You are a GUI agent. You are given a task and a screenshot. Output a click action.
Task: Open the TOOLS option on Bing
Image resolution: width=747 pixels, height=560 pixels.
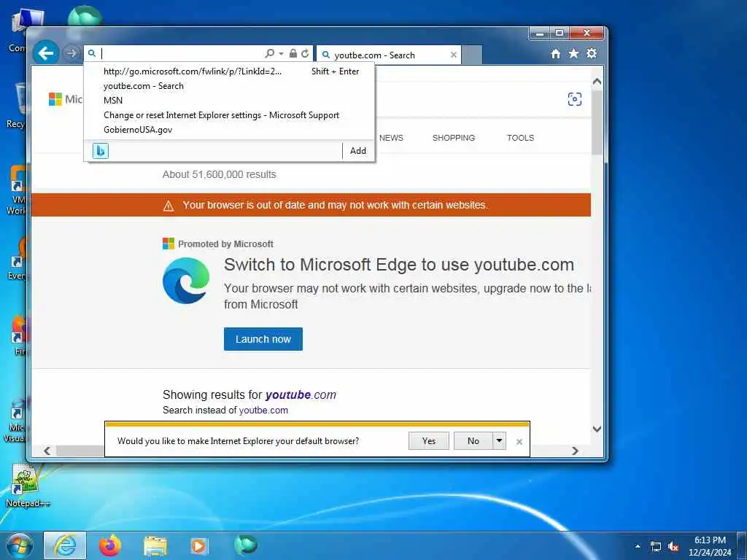(520, 138)
